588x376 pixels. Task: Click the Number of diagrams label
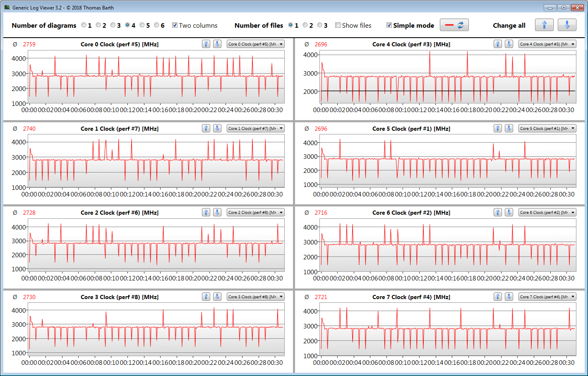coord(44,25)
